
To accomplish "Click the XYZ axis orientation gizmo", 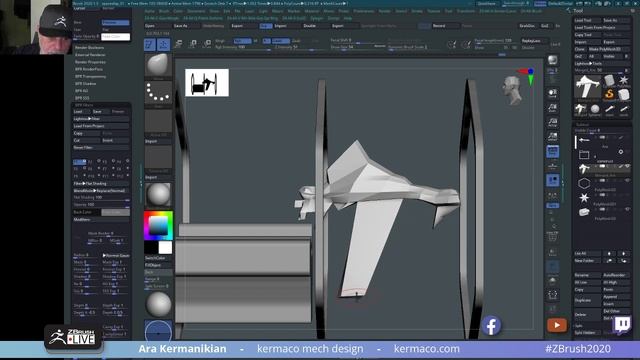I will click(x=528, y=76).
